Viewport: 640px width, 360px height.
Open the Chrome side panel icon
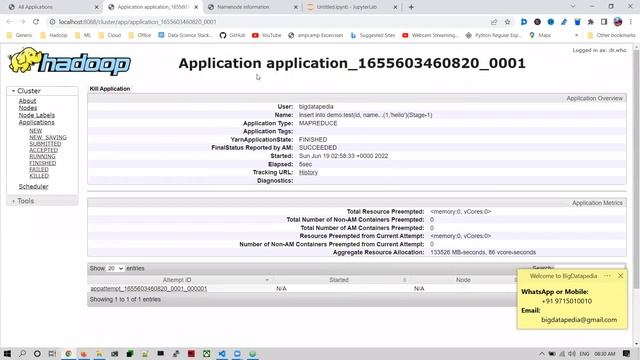pyautogui.click(x=604, y=22)
